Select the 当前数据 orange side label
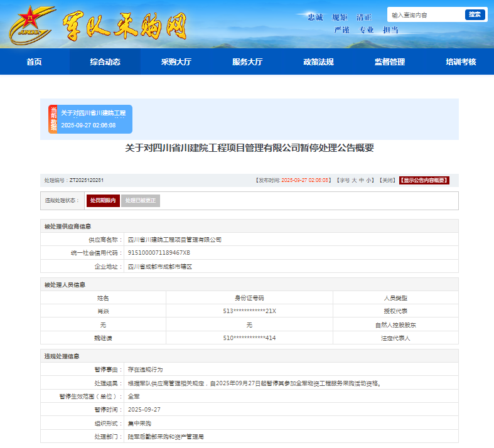This screenshot has width=494, height=448. 53,119
